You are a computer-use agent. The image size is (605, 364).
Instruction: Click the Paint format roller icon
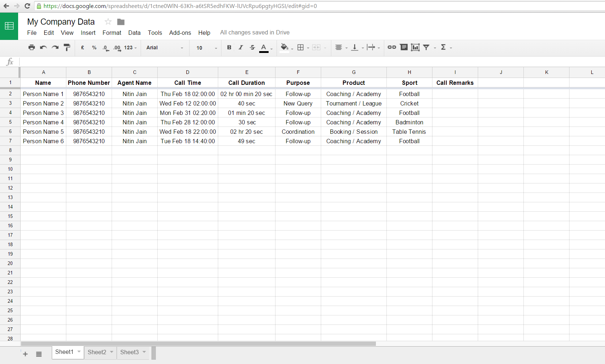pyautogui.click(x=67, y=47)
